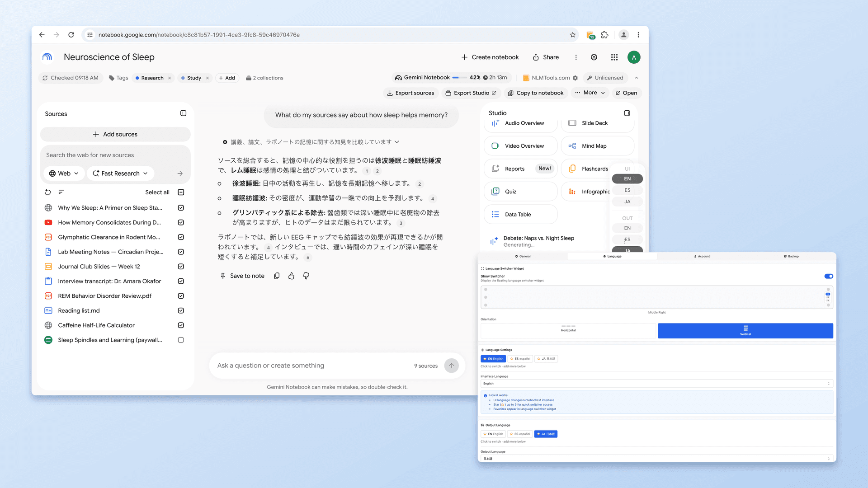Select the Language settings tab
Screen dimensions: 868x488
point(612,256)
